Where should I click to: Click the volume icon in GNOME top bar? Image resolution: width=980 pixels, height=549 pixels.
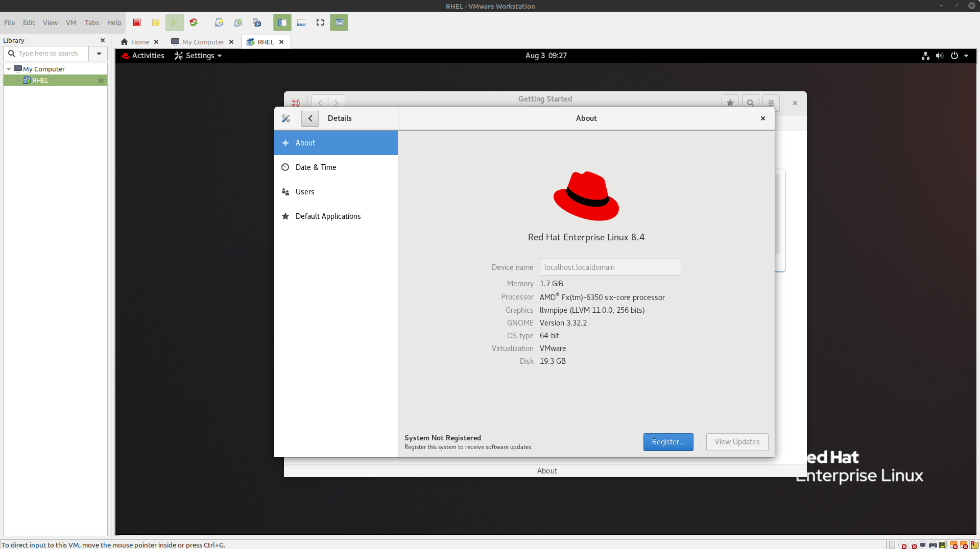[940, 56]
